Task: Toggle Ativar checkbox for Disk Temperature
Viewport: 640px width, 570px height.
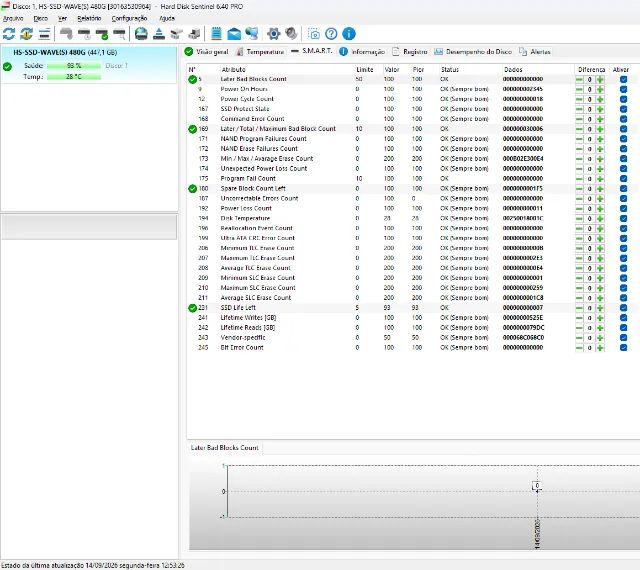Action: (623, 218)
